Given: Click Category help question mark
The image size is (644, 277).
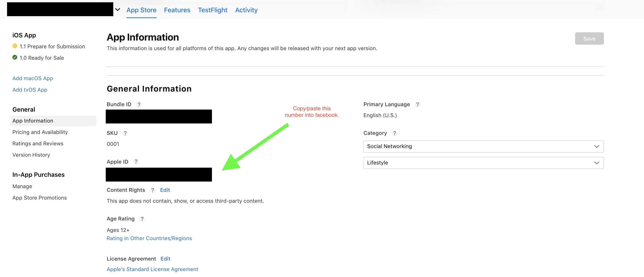Looking at the screenshot, I should 394,133.
